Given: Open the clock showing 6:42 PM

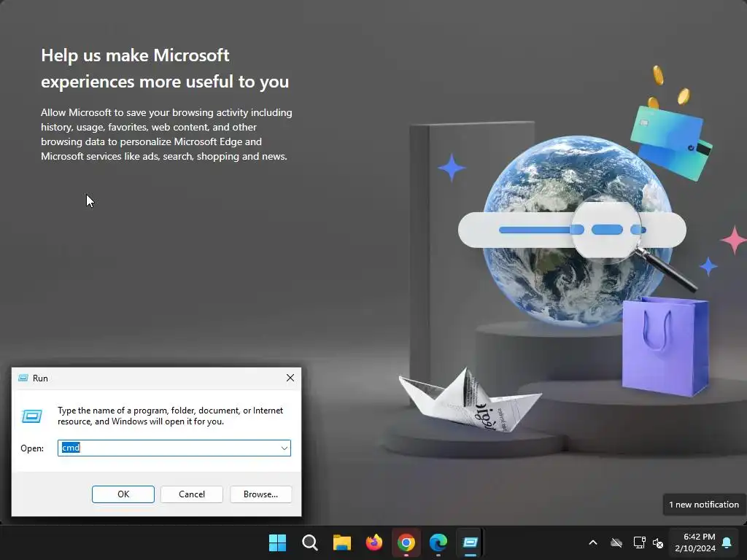Looking at the screenshot, I should click(695, 542).
